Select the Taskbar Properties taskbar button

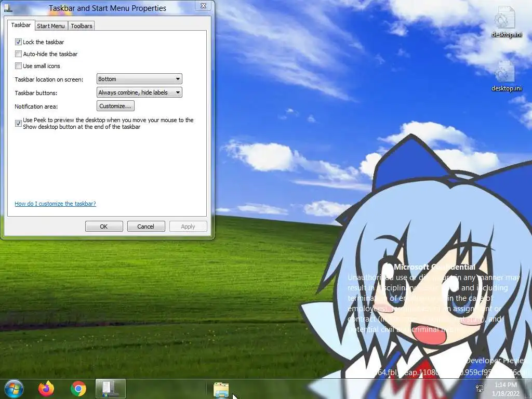coord(111,389)
